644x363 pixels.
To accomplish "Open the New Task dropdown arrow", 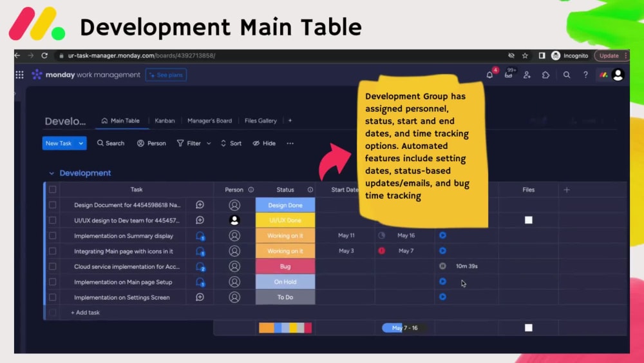I will pyautogui.click(x=81, y=143).
